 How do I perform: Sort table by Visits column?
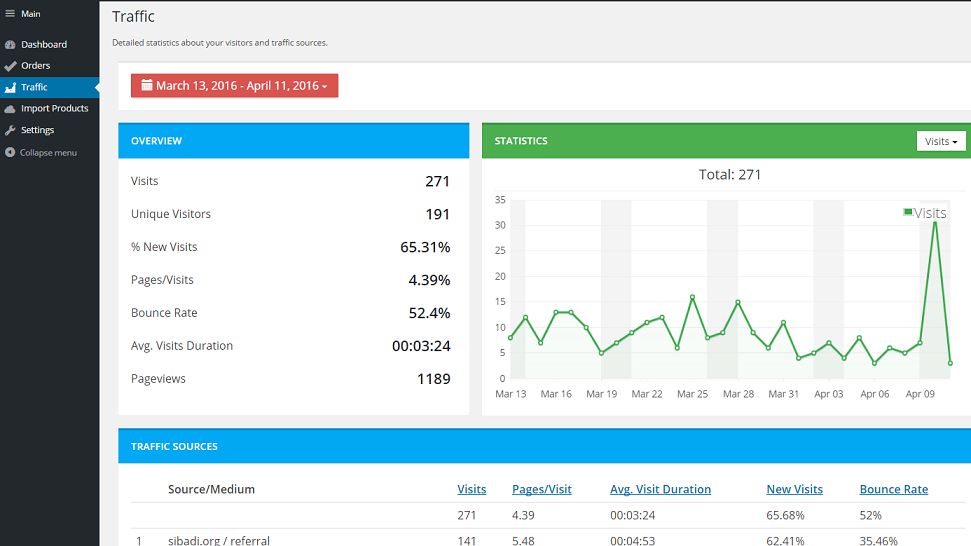point(471,490)
